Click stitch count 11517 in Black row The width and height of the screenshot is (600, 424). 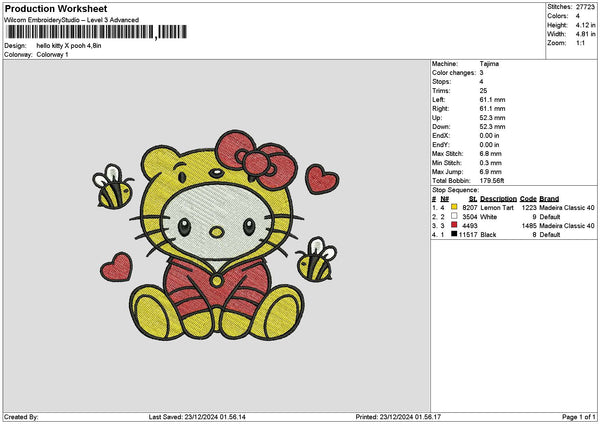468,235
